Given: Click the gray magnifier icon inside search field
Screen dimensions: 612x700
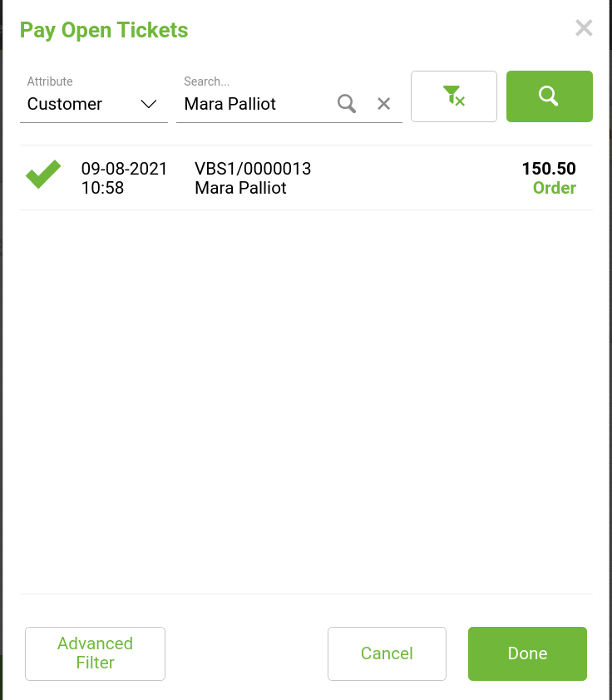Looking at the screenshot, I should [x=347, y=104].
